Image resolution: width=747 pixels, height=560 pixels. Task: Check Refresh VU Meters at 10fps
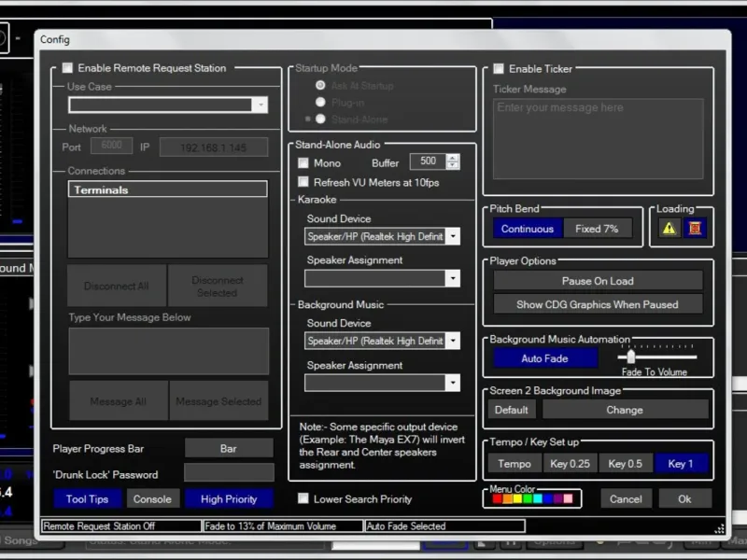click(303, 182)
